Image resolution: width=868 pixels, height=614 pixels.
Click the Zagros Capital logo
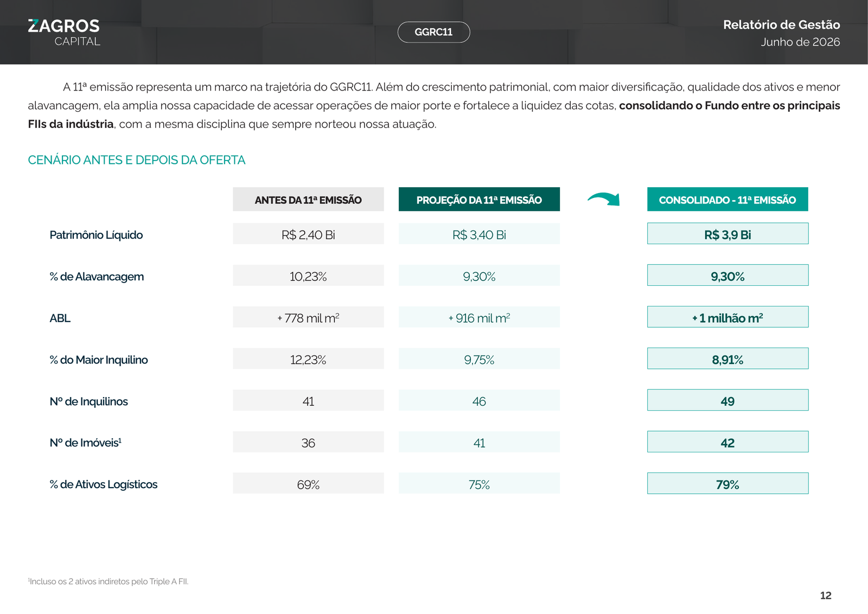[x=64, y=33]
